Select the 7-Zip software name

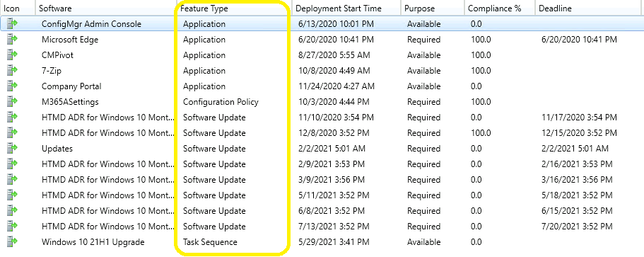click(x=52, y=71)
